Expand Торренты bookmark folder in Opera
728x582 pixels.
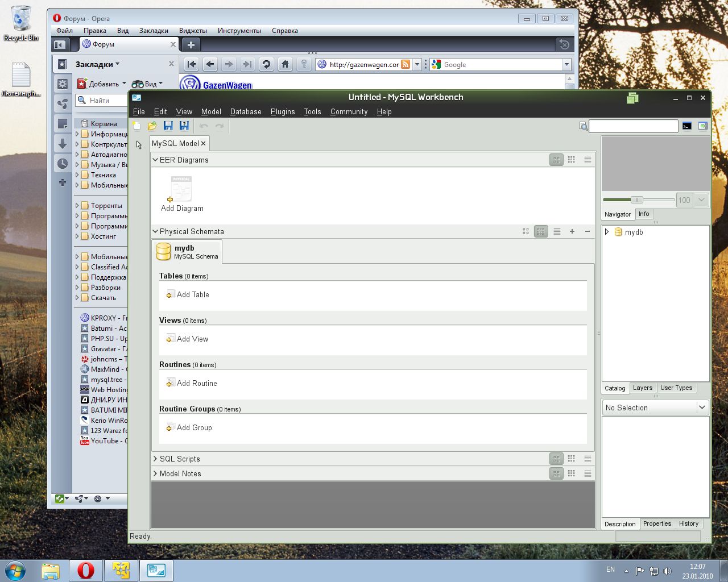(x=77, y=206)
